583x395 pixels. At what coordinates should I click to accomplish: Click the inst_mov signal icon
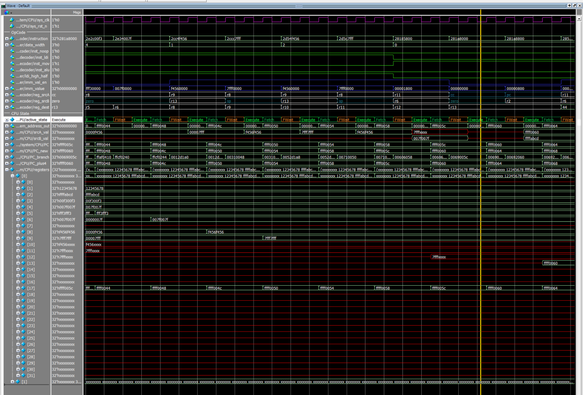point(12,64)
